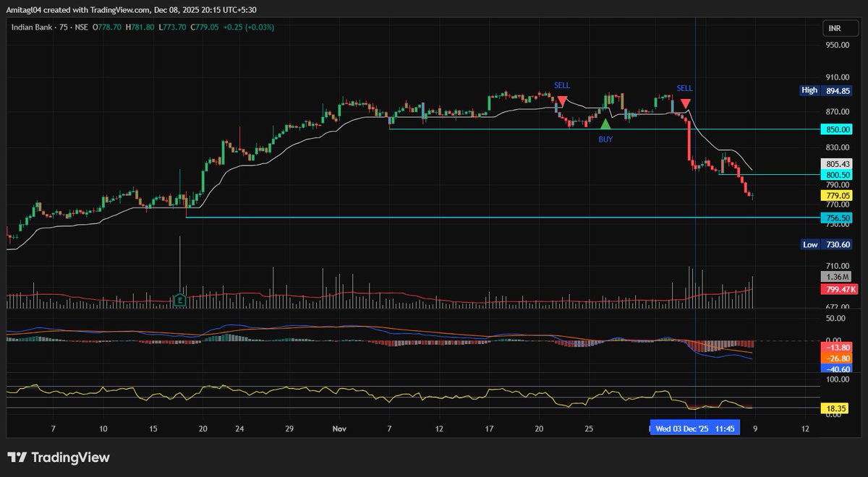
Task: Click the 'Indian Bank · 75 · NSE' symbol title
Action: [51, 27]
